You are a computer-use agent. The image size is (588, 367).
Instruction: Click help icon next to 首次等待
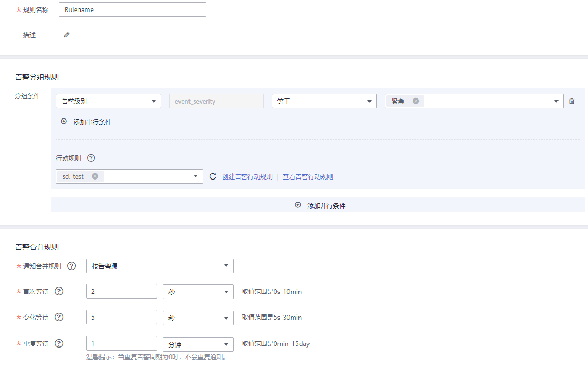[59, 291]
